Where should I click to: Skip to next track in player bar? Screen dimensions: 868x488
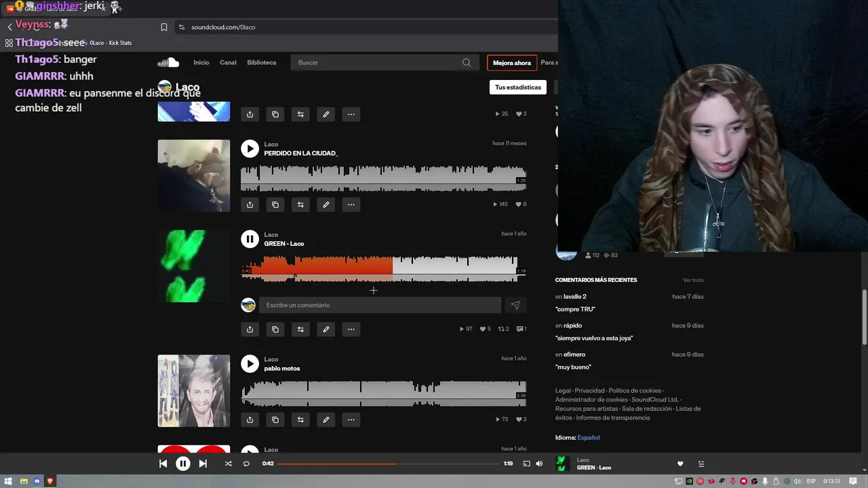pyautogui.click(x=203, y=464)
